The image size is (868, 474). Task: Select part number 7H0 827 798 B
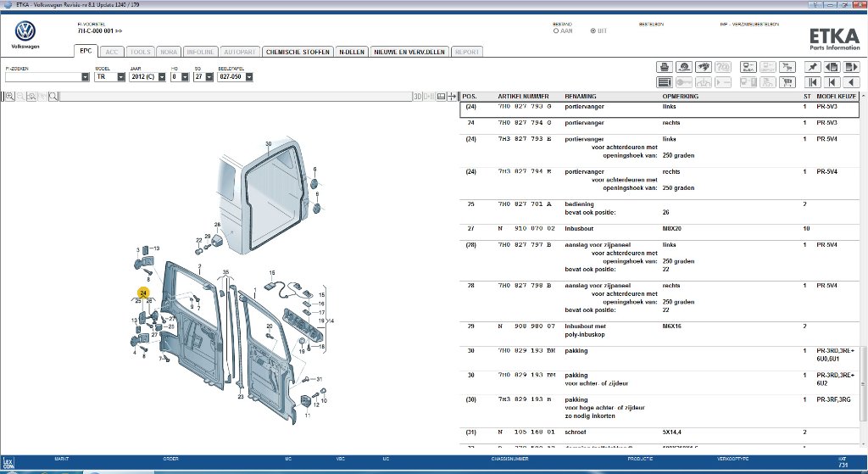click(524, 286)
